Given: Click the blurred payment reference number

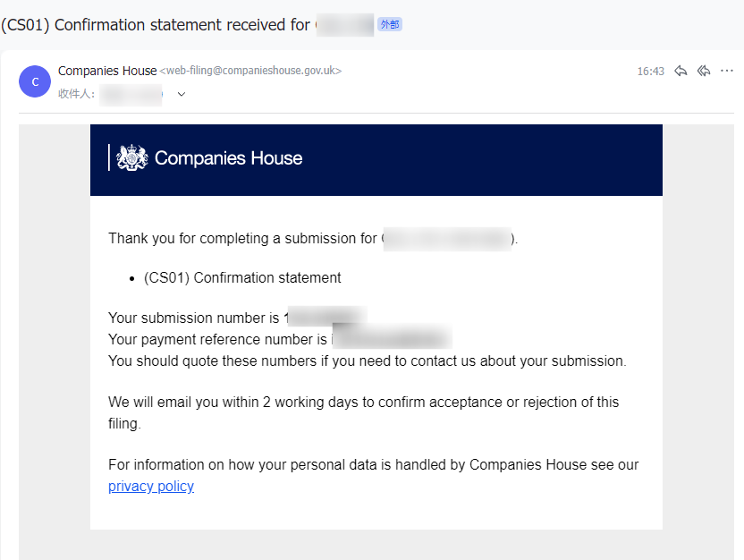Looking at the screenshot, I should (x=392, y=336).
